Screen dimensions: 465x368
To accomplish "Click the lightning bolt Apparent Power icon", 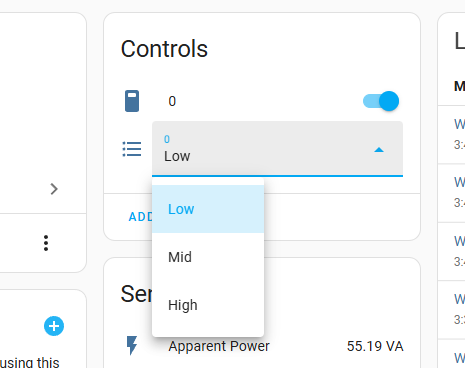I will point(132,345).
